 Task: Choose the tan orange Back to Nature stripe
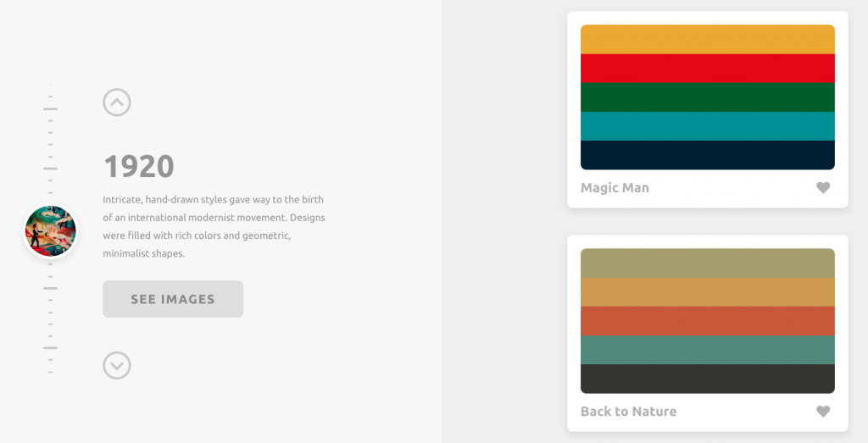[708, 292]
